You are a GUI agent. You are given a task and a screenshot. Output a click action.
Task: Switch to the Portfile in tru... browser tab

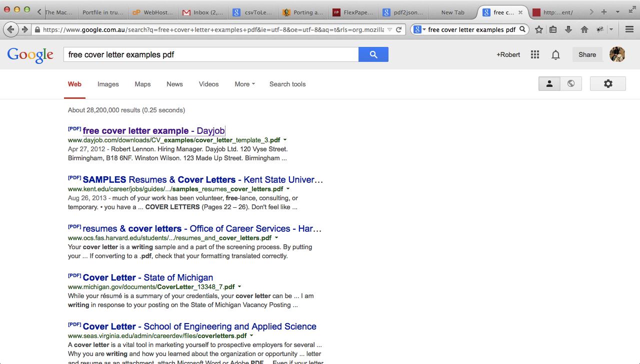(x=102, y=12)
